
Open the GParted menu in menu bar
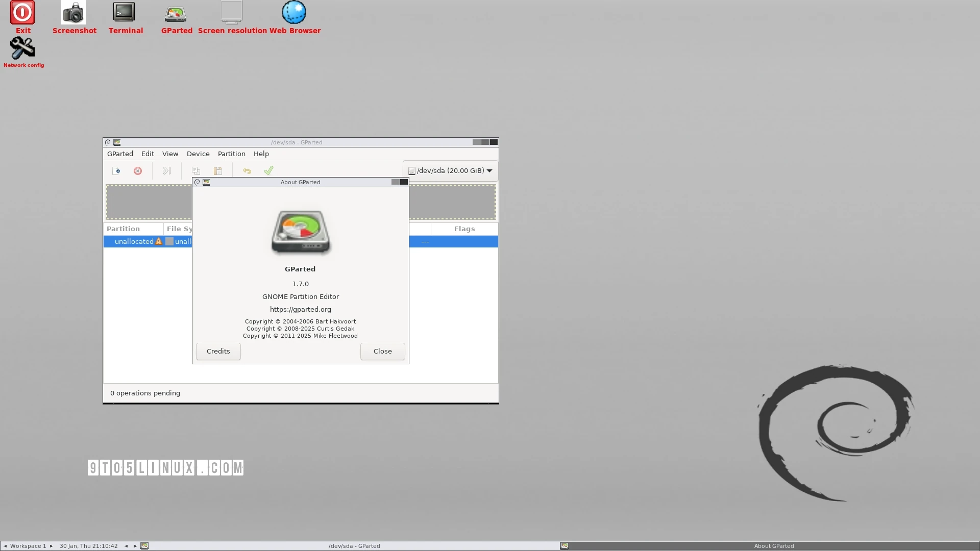click(x=120, y=154)
